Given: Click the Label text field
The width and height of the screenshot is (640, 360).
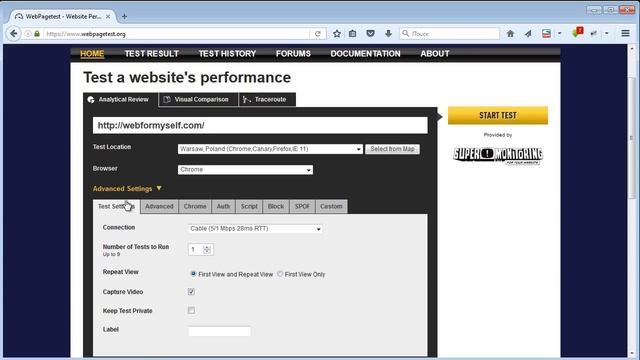Looking at the screenshot, I should [219, 331].
